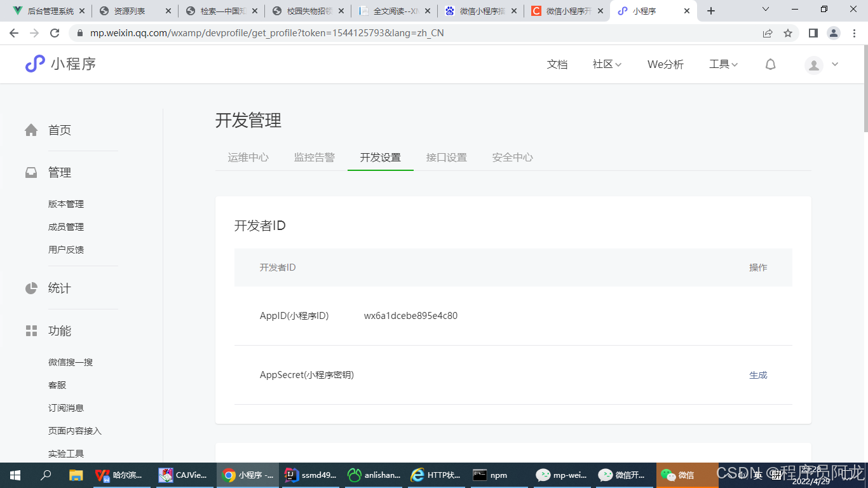The height and width of the screenshot is (488, 868).
Task: Open 微信搜一搜 in the sidebar
Action: 71,362
